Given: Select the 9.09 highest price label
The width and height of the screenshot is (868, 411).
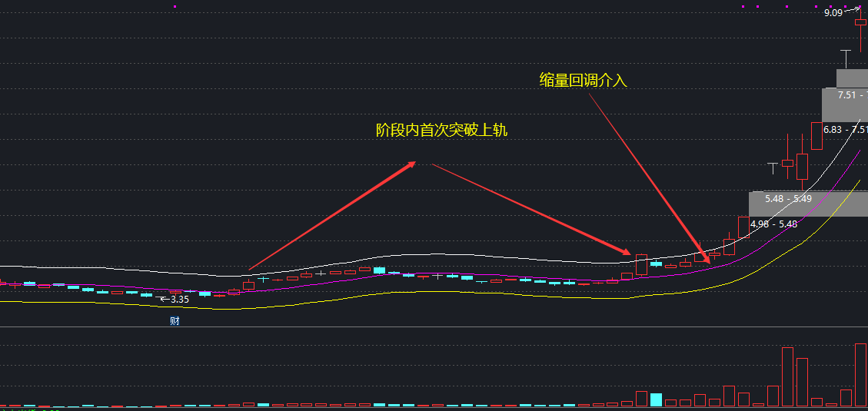Looking at the screenshot, I should [833, 13].
